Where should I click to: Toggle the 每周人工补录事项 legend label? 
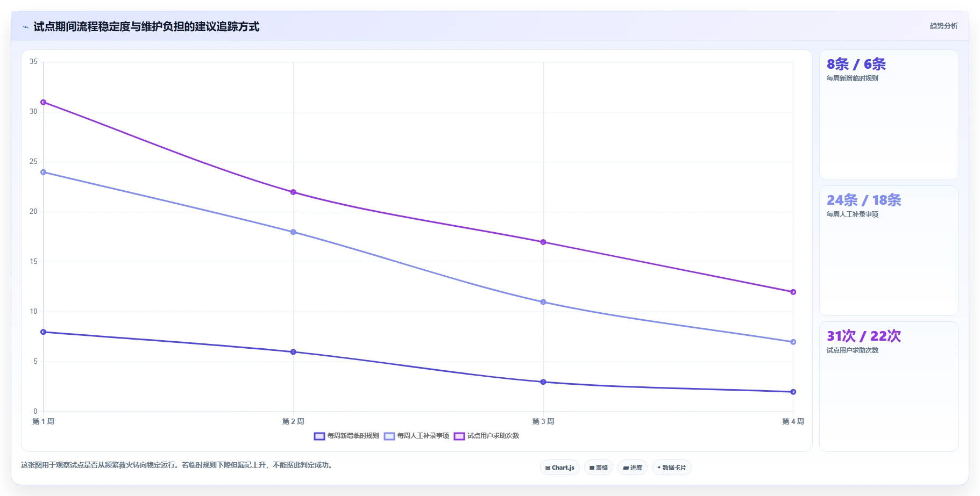click(x=423, y=436)
